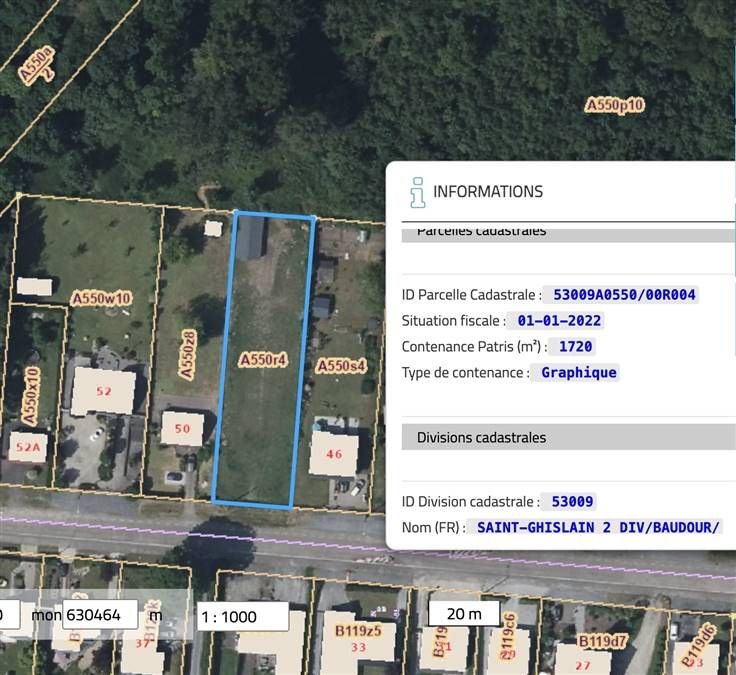Viewport: 736px width, 675px height.
Task: Click the Situation fiscale date 01-01-2022
Action: pyautogui.click(x=559, y=321)
